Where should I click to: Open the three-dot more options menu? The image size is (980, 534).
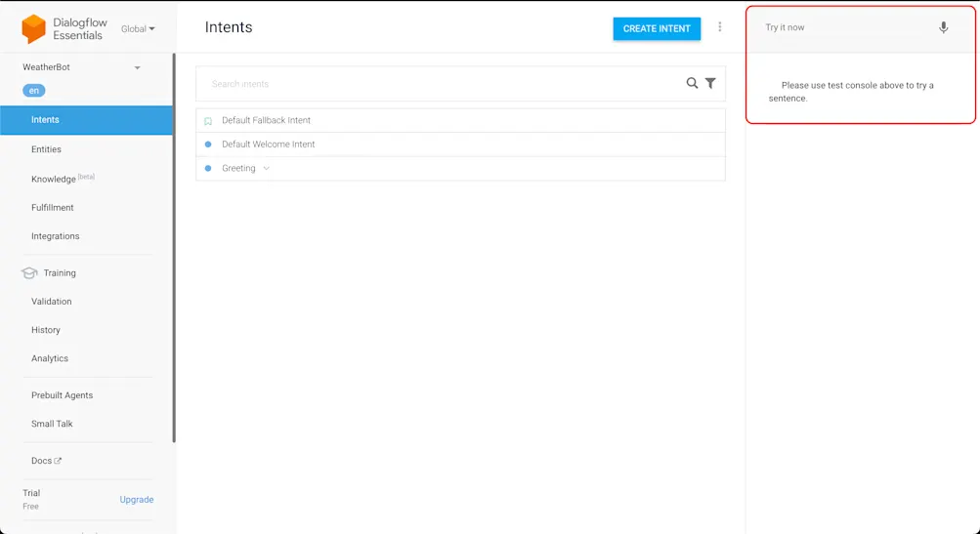(x=719, y=27)
